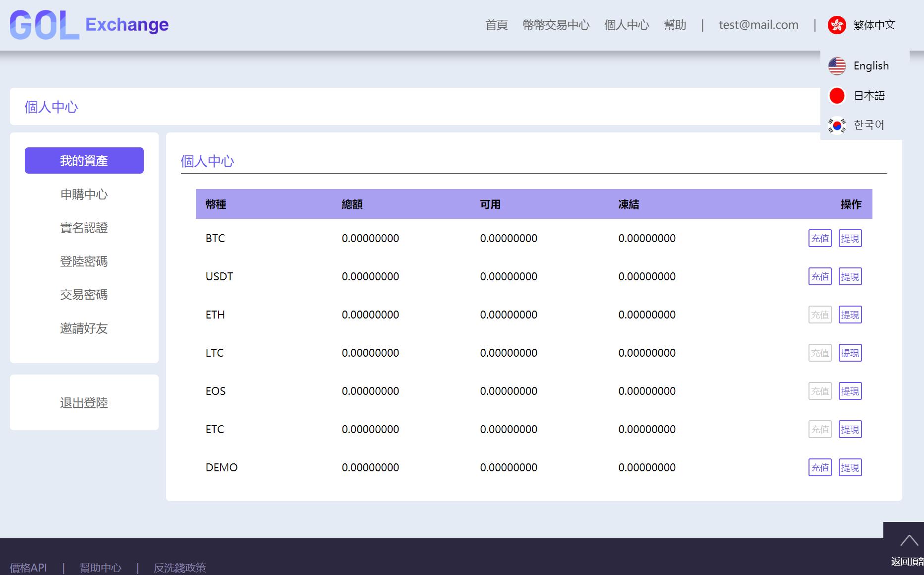Screen dimensions: 924x575
Task: Click the BTC 充值 deposit button
Action: coord(819,238)
